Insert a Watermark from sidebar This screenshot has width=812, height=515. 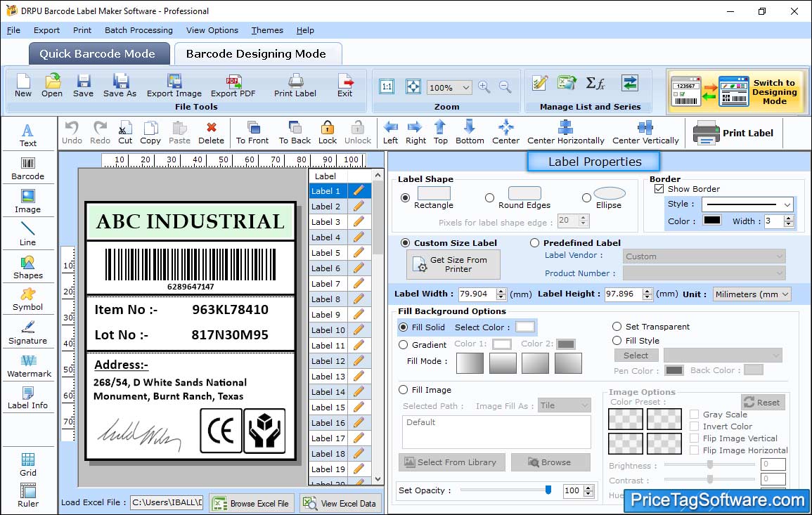29,365
